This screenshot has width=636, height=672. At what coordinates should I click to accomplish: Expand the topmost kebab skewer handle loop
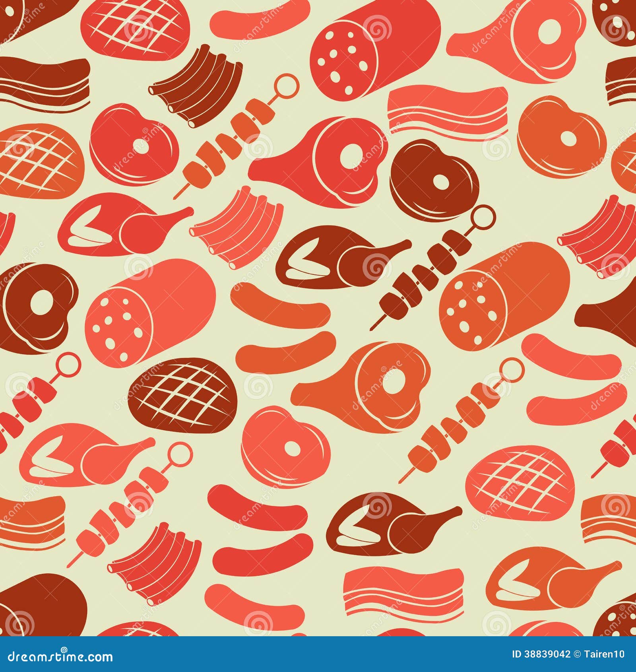tap(287, 85)
